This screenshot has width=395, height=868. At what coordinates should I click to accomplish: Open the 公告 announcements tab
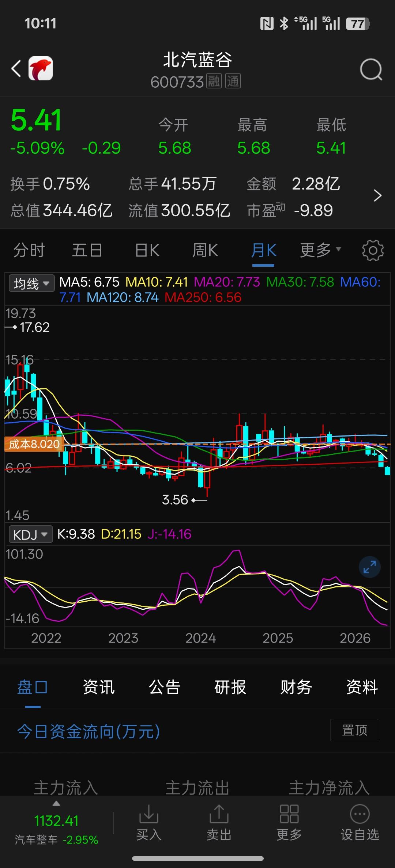pos(165,687)
